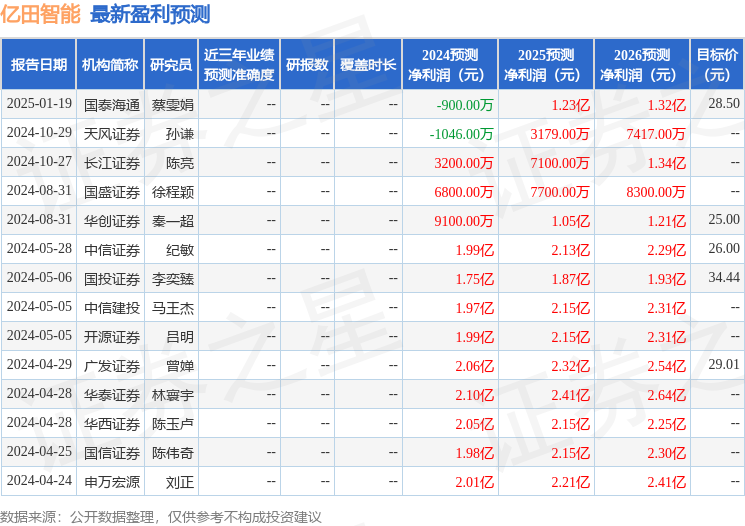This screenshot has height=526, width=745.
Task: Click the 7100.00万 forecast value
Action: (560, 163)
